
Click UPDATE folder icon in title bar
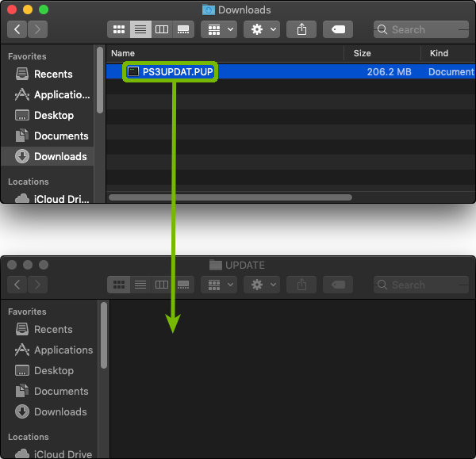216,265
